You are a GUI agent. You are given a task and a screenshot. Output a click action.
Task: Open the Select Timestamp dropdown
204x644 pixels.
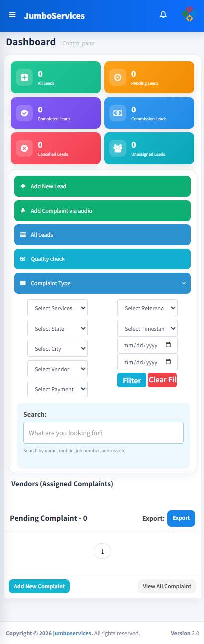coord(147,328)
